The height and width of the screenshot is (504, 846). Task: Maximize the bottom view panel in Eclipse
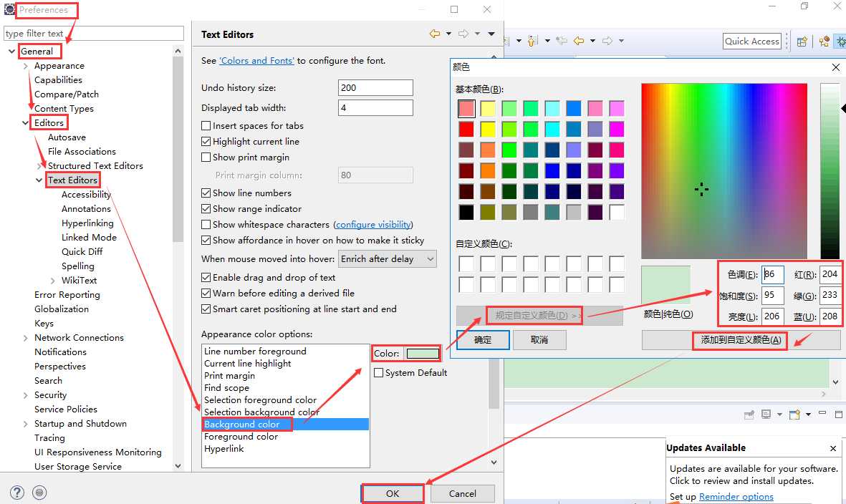point(838,414)
